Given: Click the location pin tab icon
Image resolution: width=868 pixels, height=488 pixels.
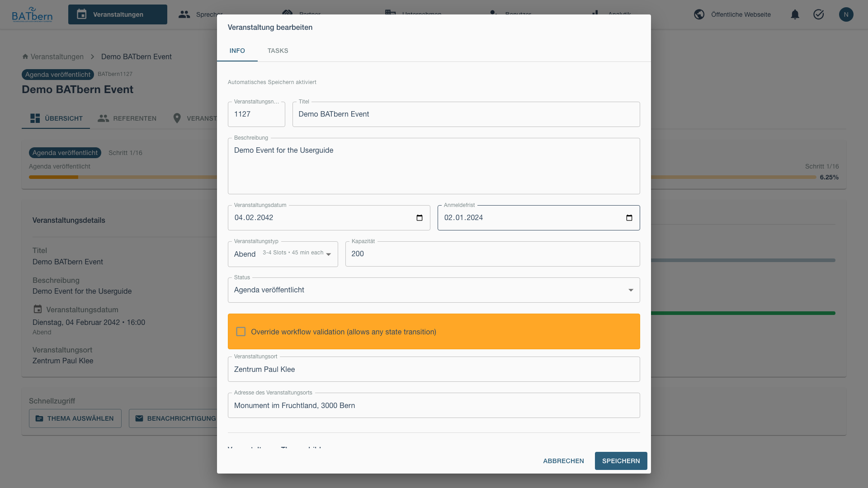Looking at the screenshot, I should [x=177, y=118].
